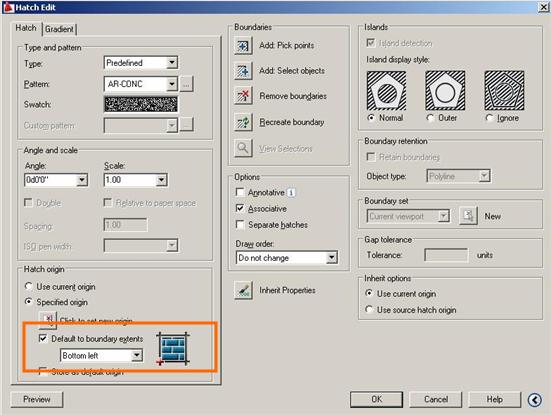Screen dimensions: 551x415
Task: Enable the Separate hatches checkbox
Action: (x=240, y=225)
